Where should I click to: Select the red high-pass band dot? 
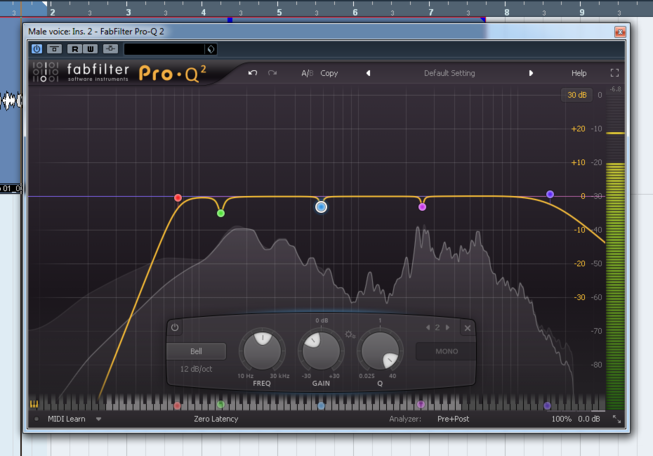178,198
